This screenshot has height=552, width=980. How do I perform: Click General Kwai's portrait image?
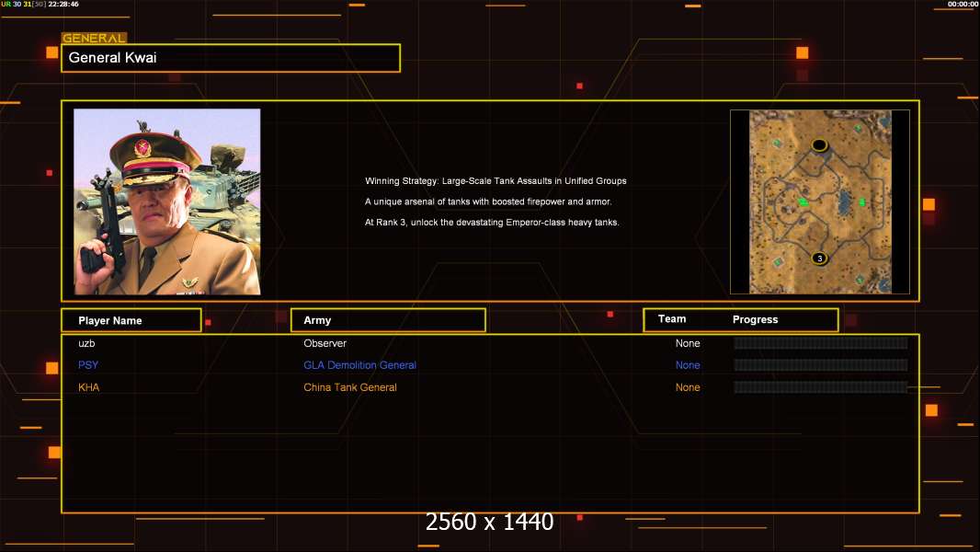tap(167, 201)
